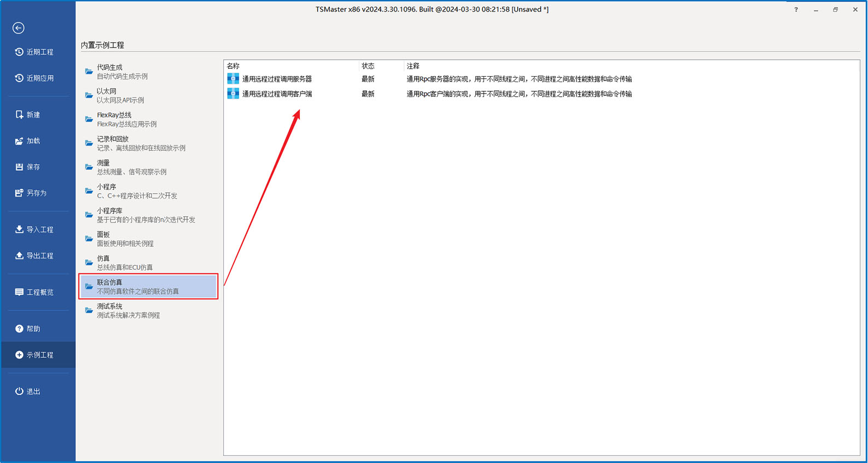Select the 小程序 example category
The height and width of the screenshot is (463, 868).
pos(149,191)
